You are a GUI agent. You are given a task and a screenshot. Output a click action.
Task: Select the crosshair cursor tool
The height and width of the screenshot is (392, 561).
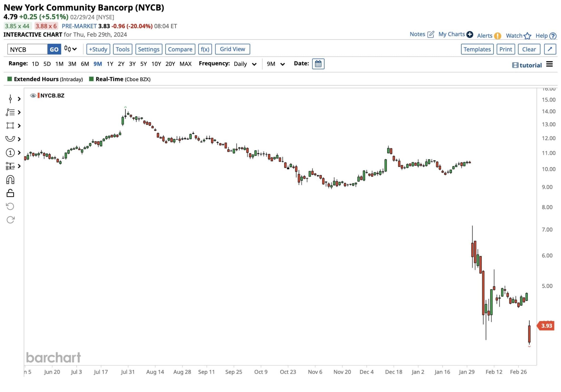10,99
